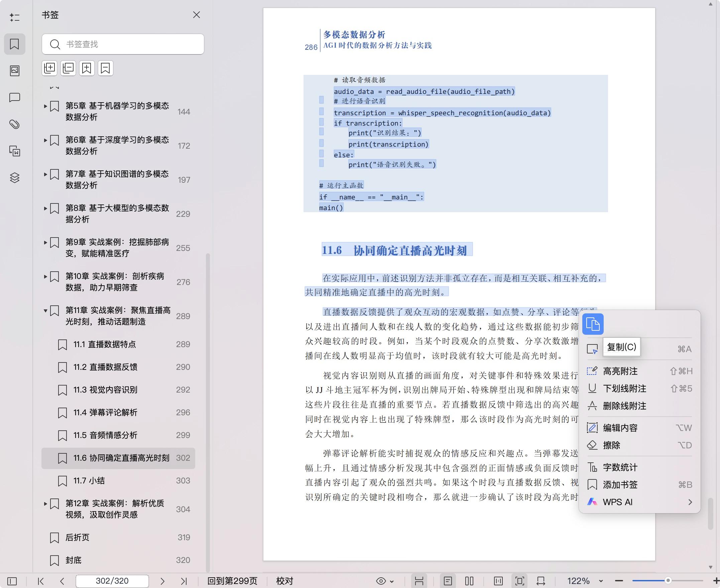Click the 书签查找 search field
The height and width of the screenshot is (588, 720).
(123, 44)
